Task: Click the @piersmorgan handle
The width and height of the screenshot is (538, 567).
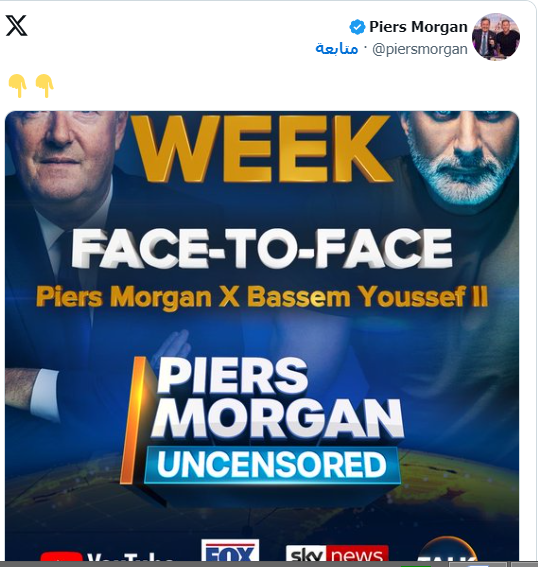Action: (x=419, y=49)
